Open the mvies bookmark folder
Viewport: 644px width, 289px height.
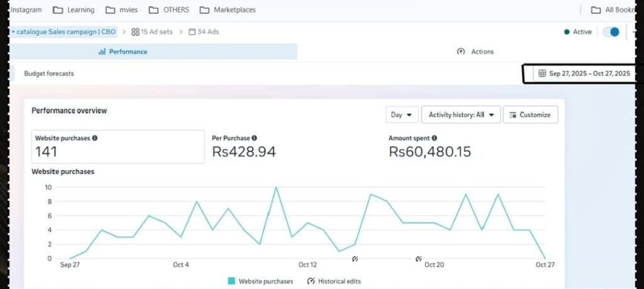120,10
